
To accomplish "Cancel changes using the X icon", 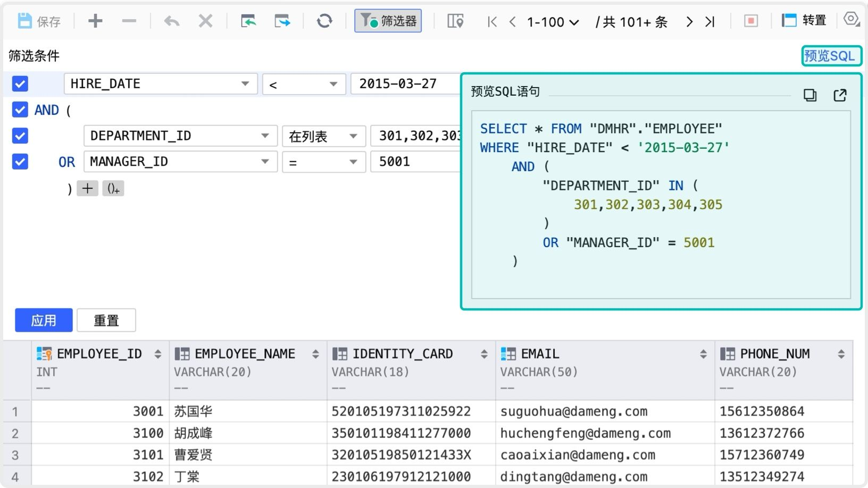I will click(x=205, y=21).
